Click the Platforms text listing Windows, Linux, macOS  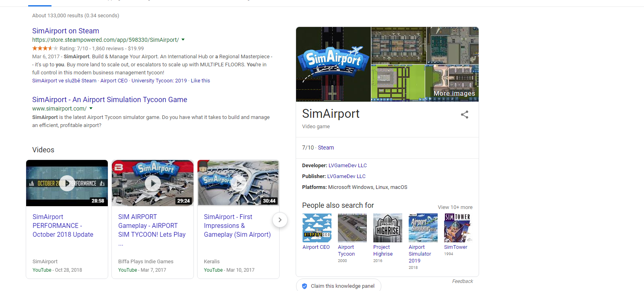coord(355,187)
